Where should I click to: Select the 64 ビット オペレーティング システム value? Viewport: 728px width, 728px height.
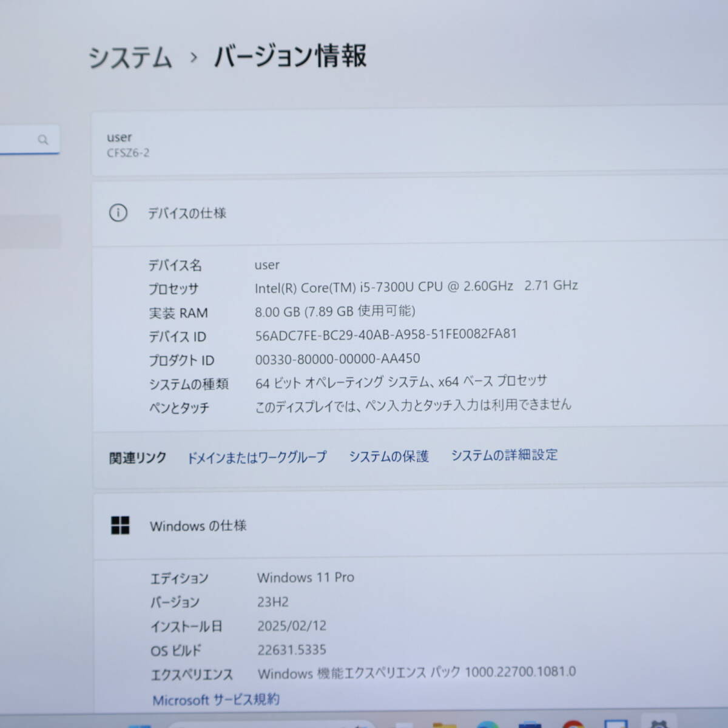pos(401,382)
